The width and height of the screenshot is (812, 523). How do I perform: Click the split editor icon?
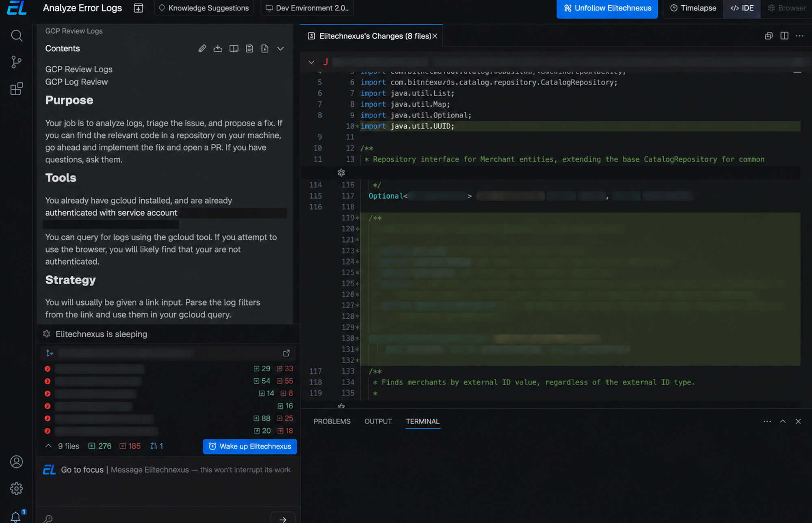click(784, 36)
